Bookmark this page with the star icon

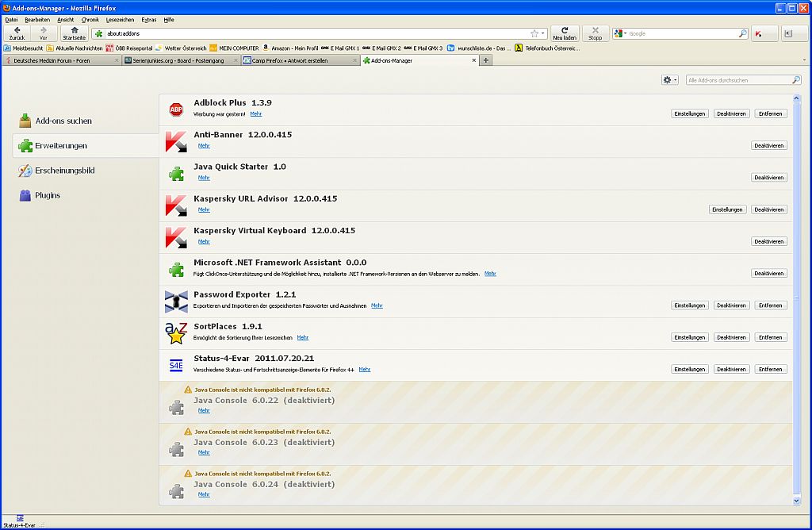tap(534, 34)
